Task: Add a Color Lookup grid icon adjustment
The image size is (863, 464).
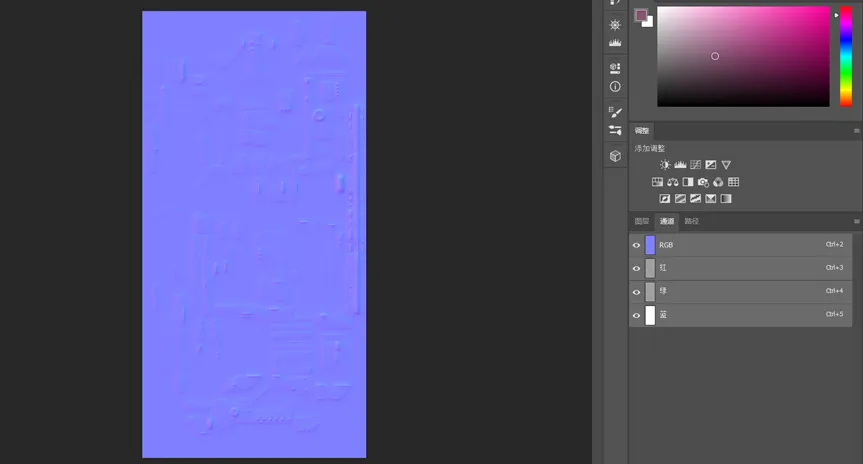Action: tap(733, 182)
